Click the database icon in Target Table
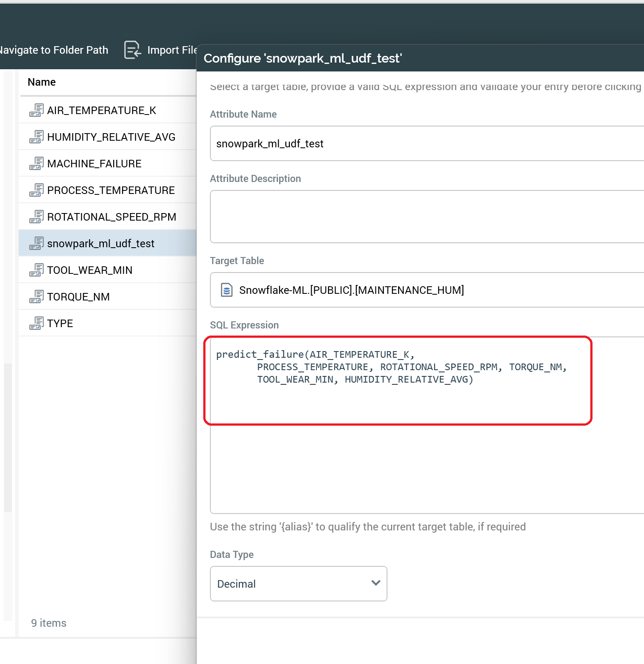The height and width of the screenshot is (664, 644). click(227, 290)
